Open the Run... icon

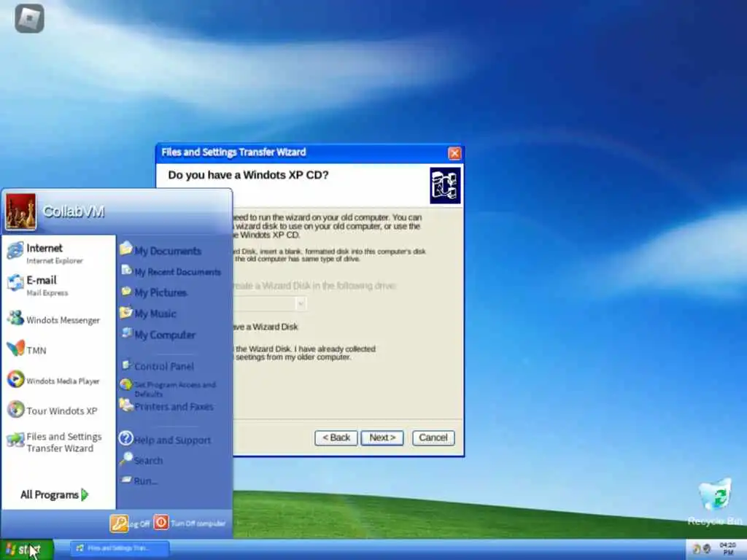tap(126, 480)
